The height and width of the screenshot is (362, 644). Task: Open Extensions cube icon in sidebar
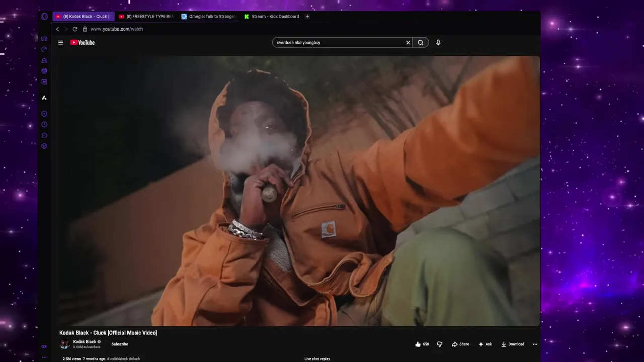pyautogui.click(x=44, y=135)
